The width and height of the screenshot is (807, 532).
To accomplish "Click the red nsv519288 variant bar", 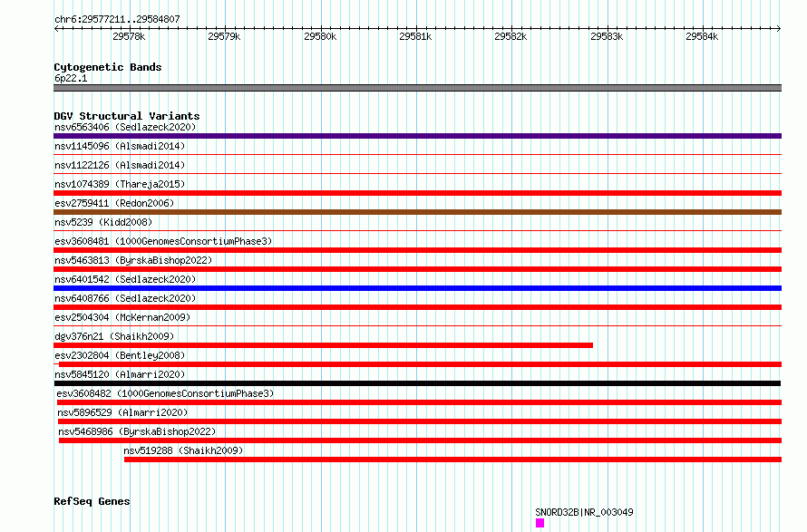I will click(452, 459).
